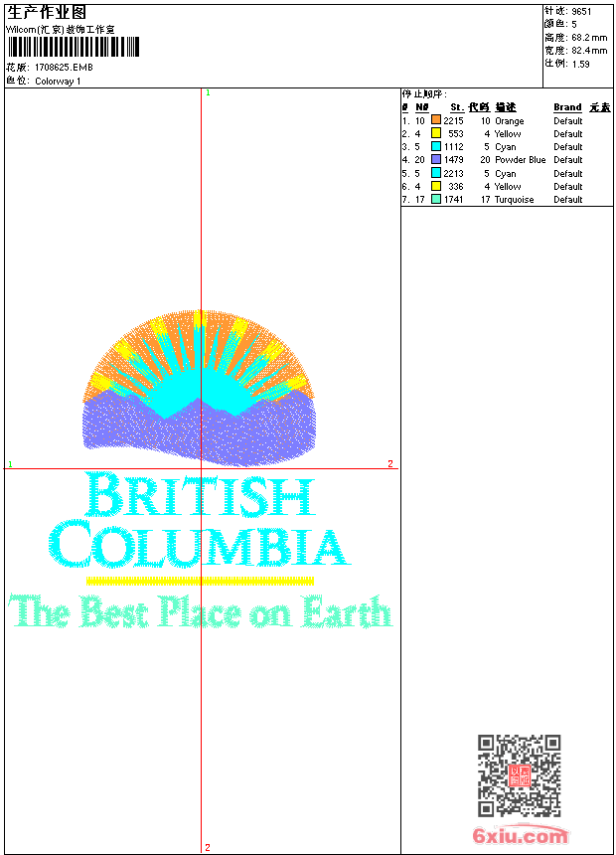Click the Orange color swatch, stitch count 2215

pyautogui.click(x=436, y=120)
